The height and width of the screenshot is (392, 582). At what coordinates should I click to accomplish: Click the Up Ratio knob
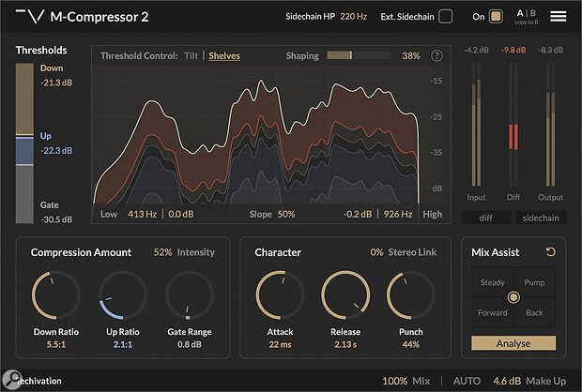pos(123,295)
